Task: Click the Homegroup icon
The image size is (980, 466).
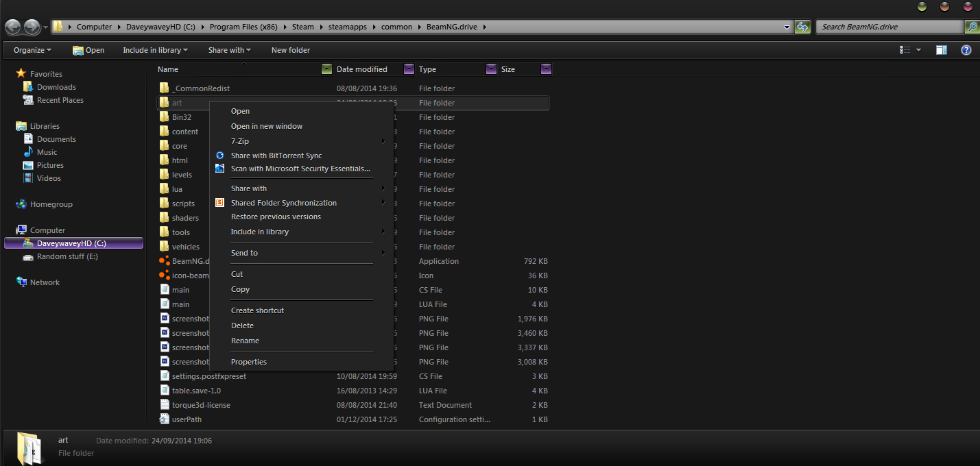Action: (x=21, y=204)
